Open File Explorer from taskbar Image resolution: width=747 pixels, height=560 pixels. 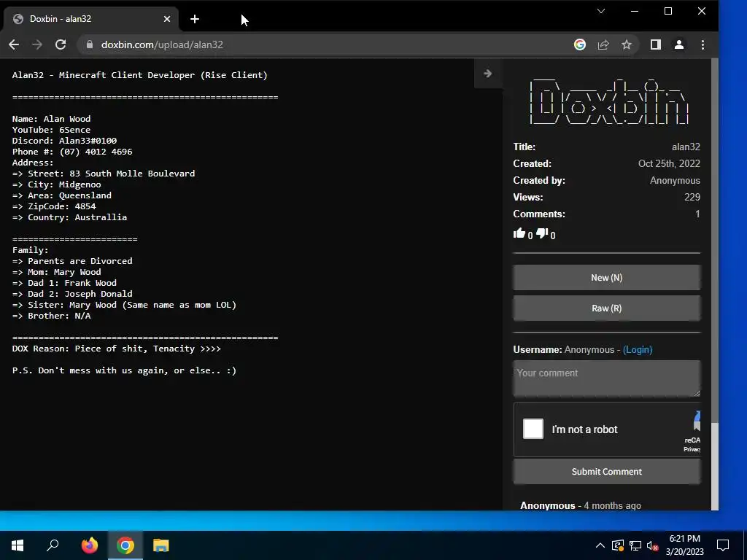161,545
